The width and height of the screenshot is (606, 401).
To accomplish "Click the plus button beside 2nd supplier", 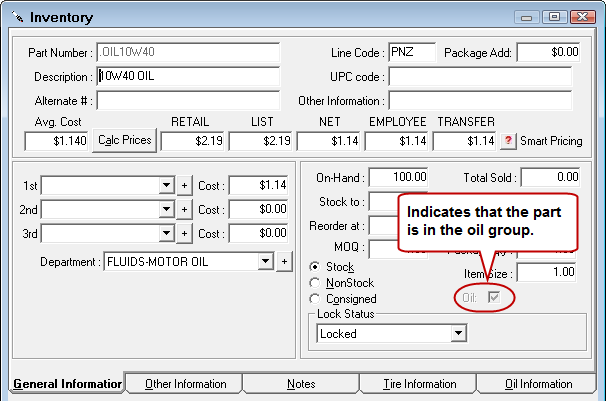I will (x=184, y=209).
